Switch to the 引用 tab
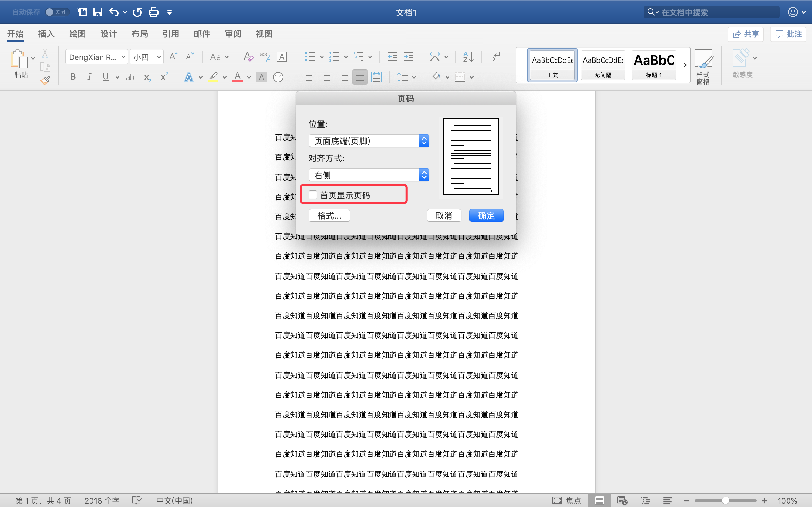This screenshot has height=507, width=812. tap(171, 34)
